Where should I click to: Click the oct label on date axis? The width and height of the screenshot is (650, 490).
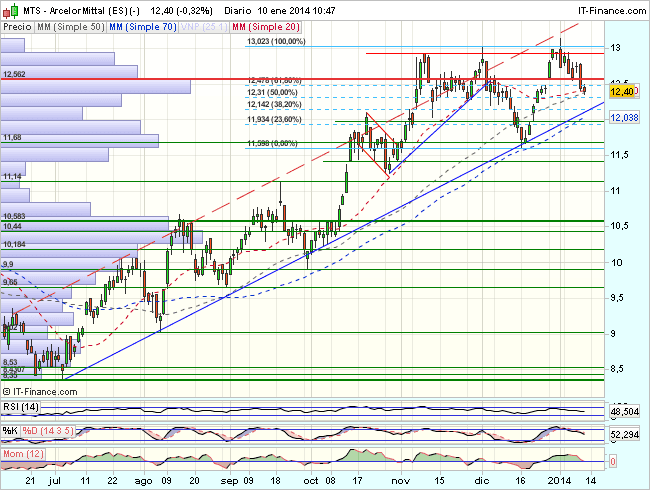(310, 481)
